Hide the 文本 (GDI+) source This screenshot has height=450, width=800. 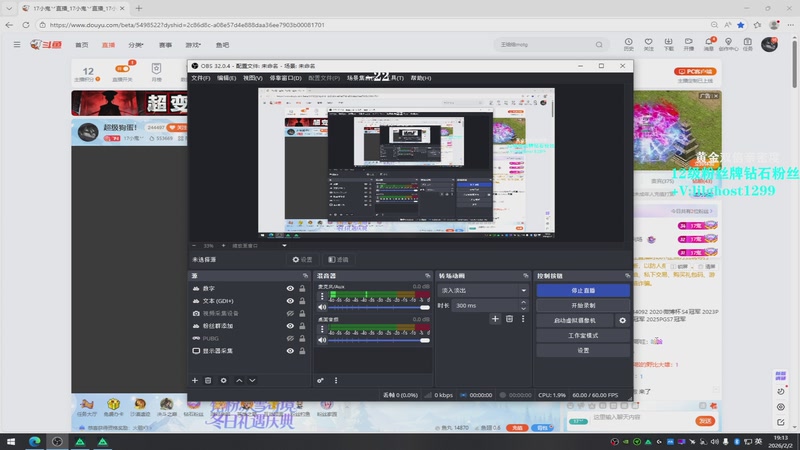point(290,301)
